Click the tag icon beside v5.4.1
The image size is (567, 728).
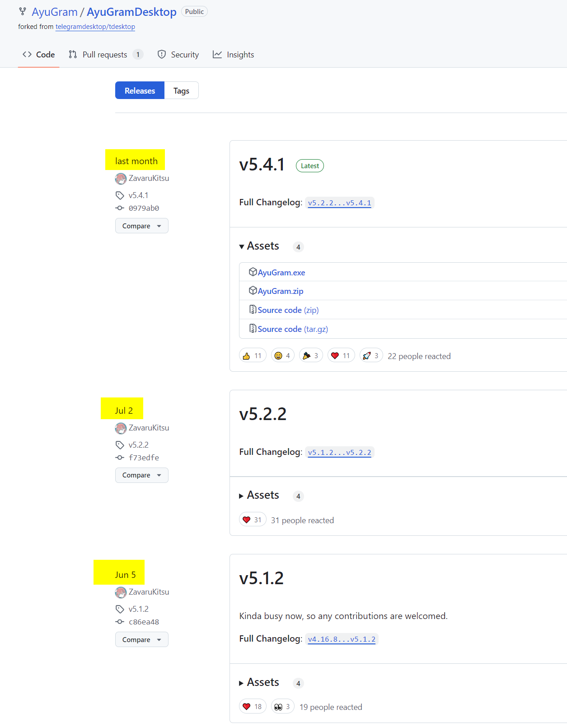pyautogui.click(x=120, y=195)
